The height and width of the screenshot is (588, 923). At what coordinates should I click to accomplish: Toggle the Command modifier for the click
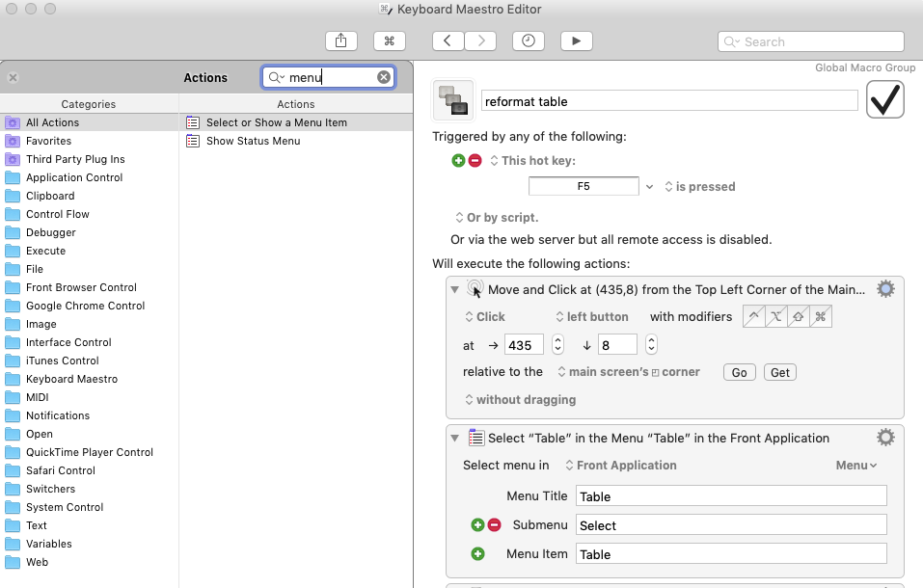[821, 317]
